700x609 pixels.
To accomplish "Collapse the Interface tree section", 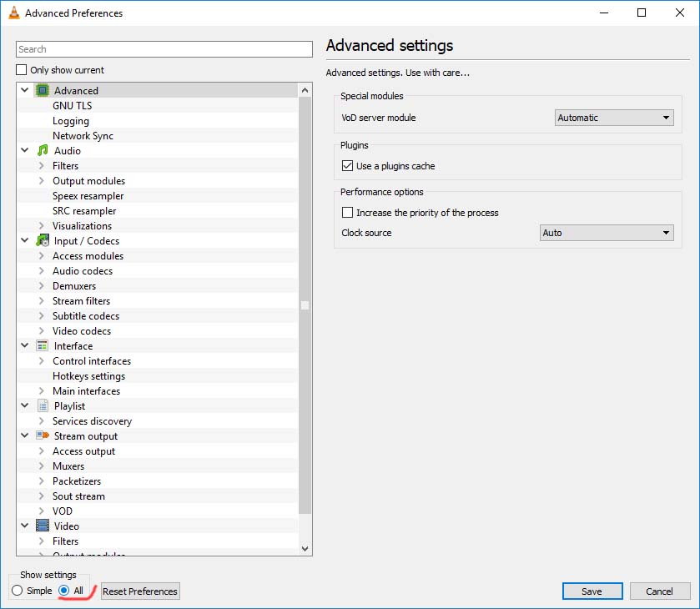I will [x=25, y=346].
